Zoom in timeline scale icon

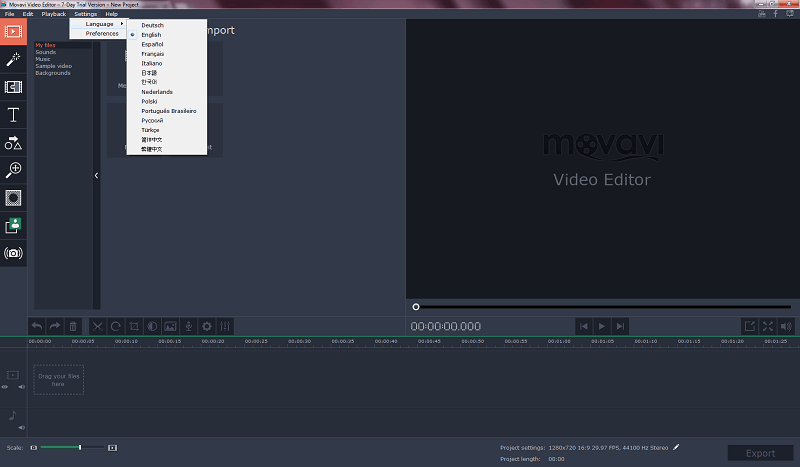tap(112, 448)
